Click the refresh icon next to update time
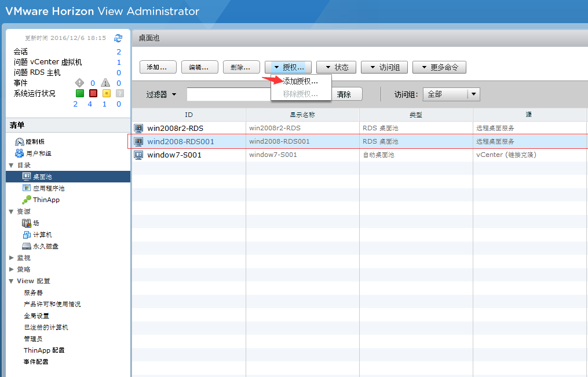This screenshot has height=377, width=588. tap(118, 38)
